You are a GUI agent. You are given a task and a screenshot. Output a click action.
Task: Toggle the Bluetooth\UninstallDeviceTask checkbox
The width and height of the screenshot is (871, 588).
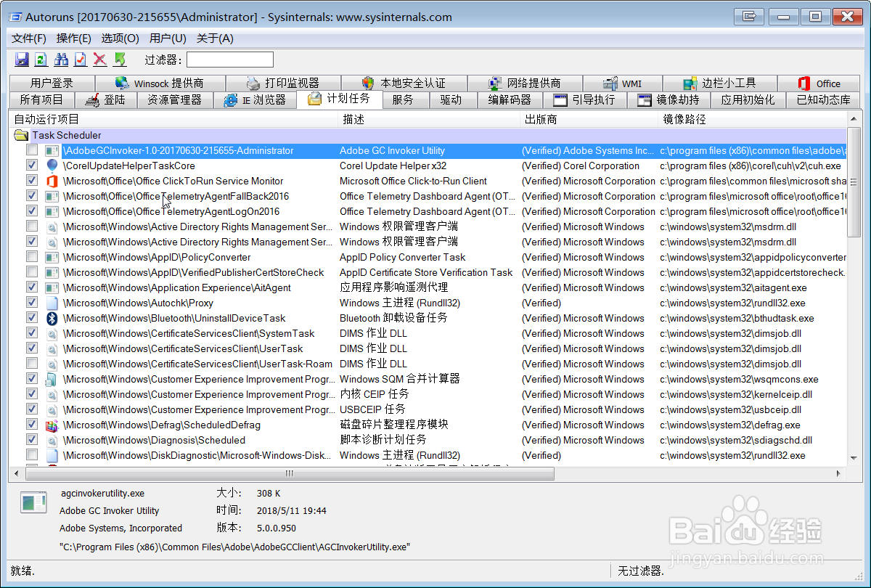[x=32, y=318]
